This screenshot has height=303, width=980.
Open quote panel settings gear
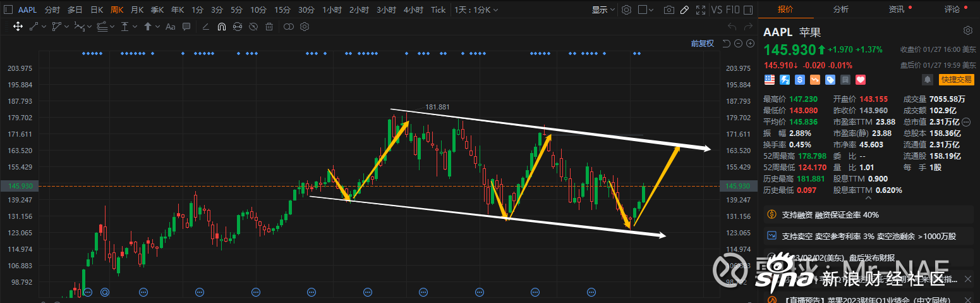(x=967, y=31)
